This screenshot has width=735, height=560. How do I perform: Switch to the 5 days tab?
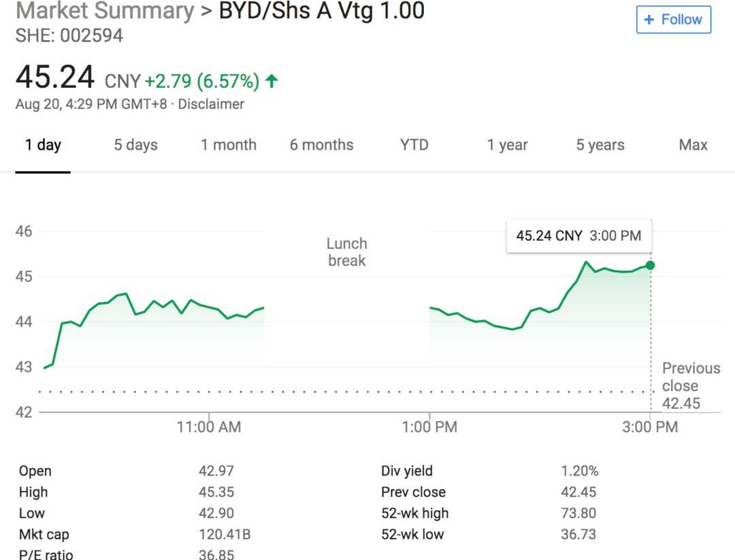[x=135, y=145]
